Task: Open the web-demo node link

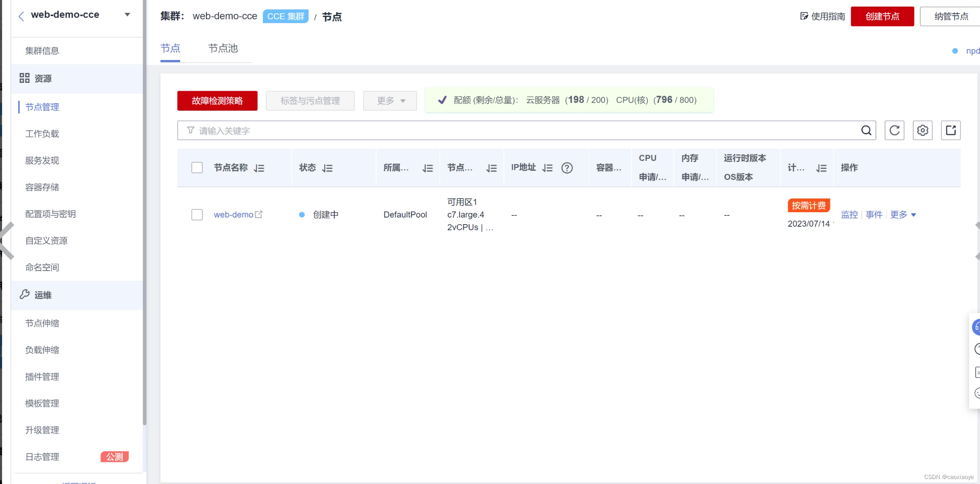Action: (233, 215)
